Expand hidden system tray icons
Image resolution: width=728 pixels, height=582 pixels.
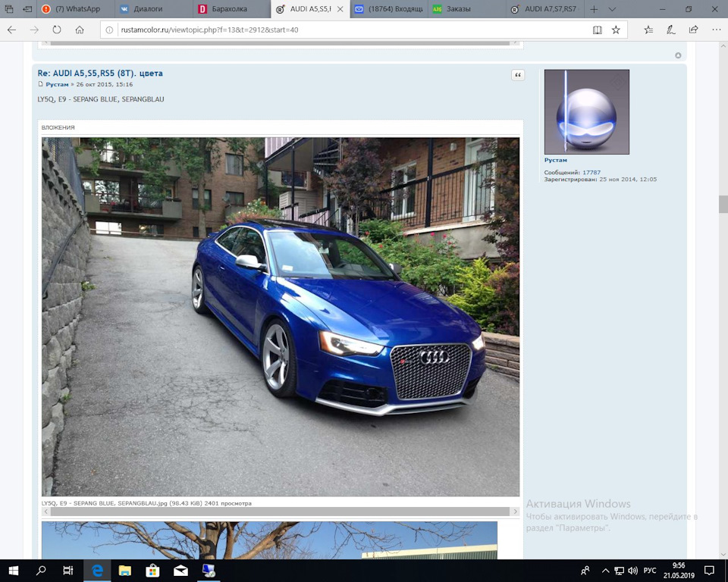(x=605, y=571)
